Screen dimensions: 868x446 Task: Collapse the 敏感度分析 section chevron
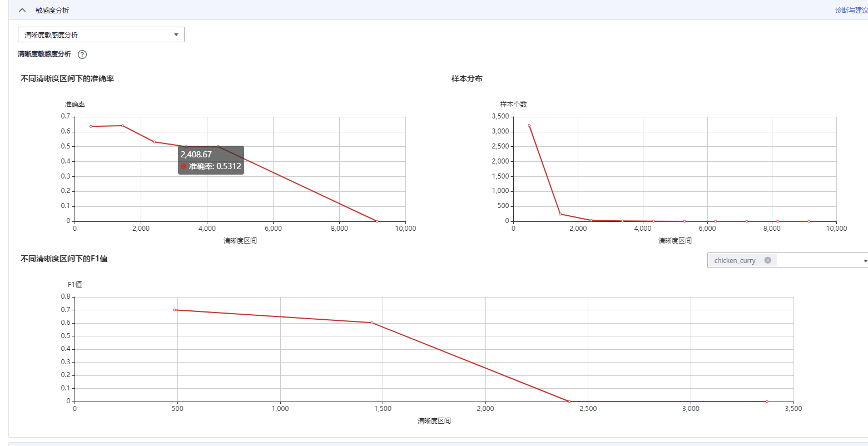coord(22,10)
